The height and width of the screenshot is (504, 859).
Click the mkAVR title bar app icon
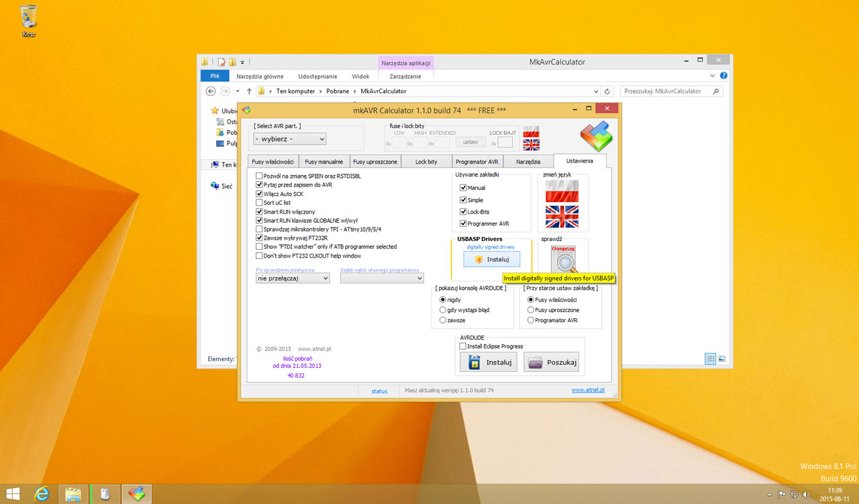point(246,109)
